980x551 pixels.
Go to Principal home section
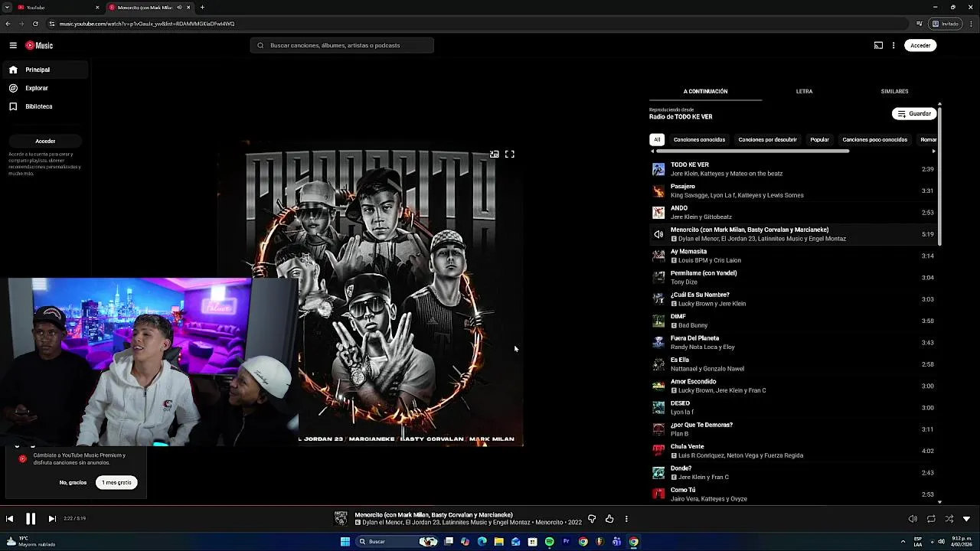tap(45, 70)
